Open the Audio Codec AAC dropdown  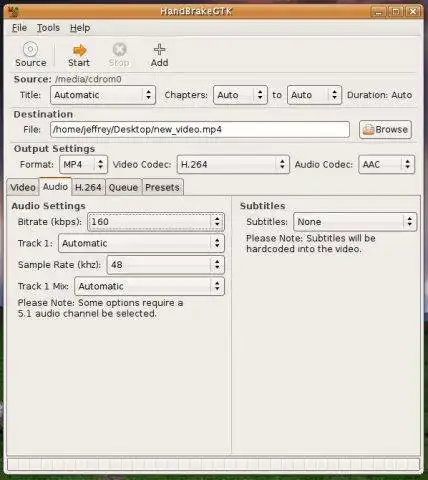coord(386,165)
